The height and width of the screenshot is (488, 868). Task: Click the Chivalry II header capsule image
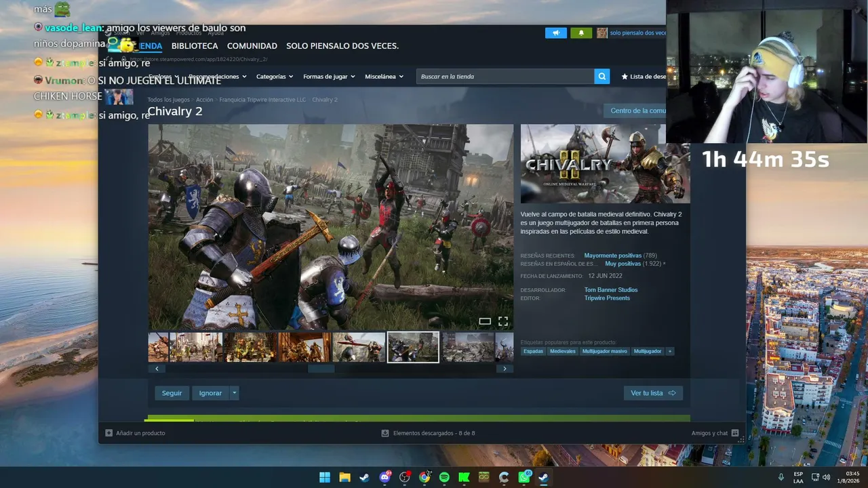click(605, 163)
